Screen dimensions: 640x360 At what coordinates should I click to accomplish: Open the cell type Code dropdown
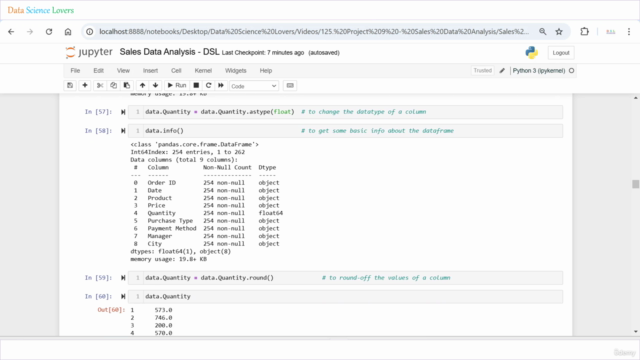click(253, 86)
